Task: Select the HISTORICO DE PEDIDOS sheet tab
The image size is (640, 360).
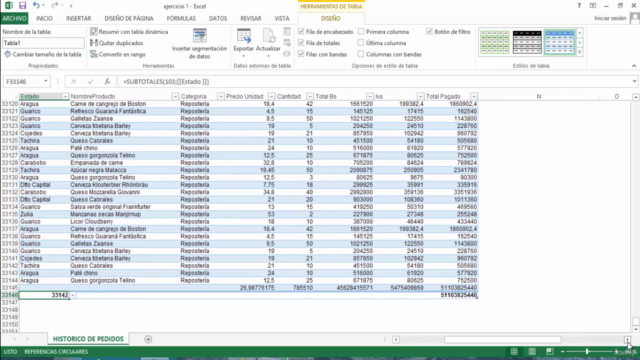Action: 88,339
